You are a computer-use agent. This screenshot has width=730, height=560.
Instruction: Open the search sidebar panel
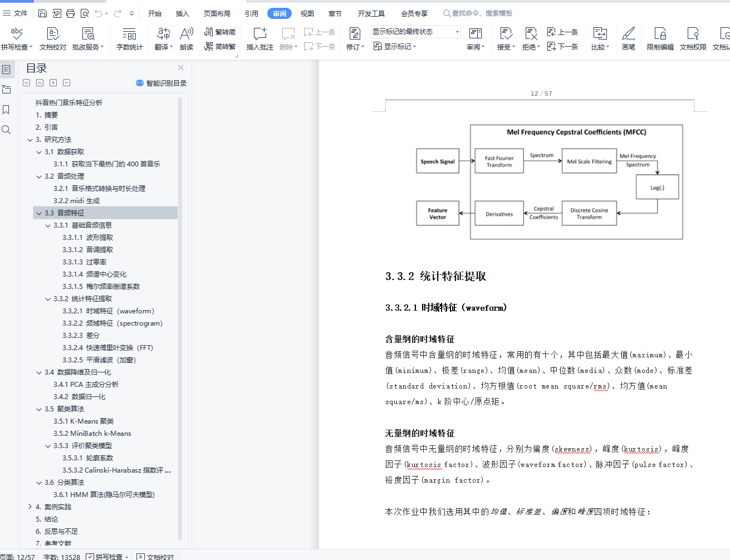(x=6, y=130)
